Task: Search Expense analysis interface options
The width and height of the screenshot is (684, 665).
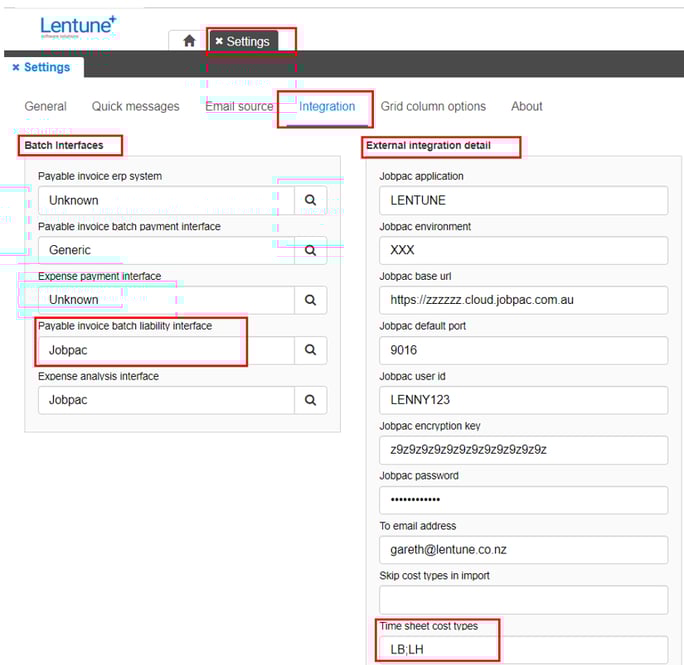Action: (x=310, y=400)
